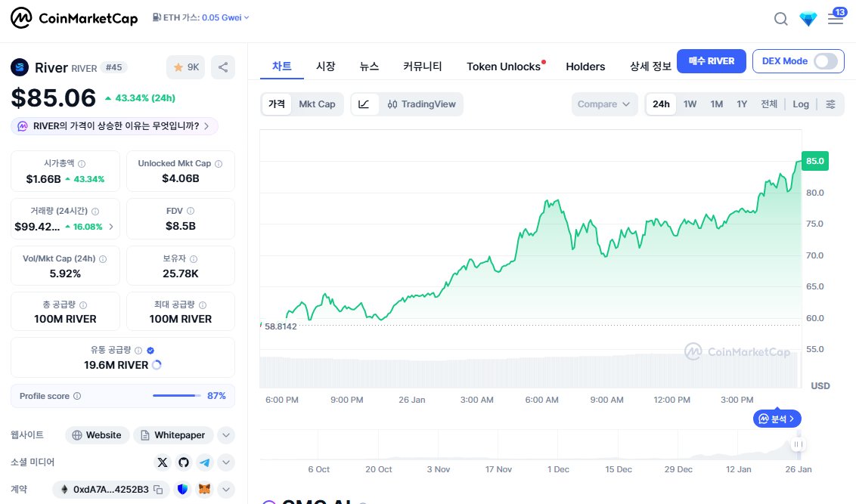Click the contract address 0xdA7A...4252B3
The width and height of the screenshot is (856, 504).
tap(111, 490)
